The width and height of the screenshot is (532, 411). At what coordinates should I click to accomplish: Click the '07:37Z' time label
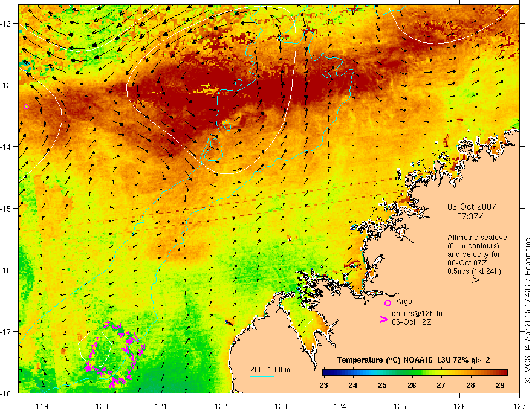[470, 216]
